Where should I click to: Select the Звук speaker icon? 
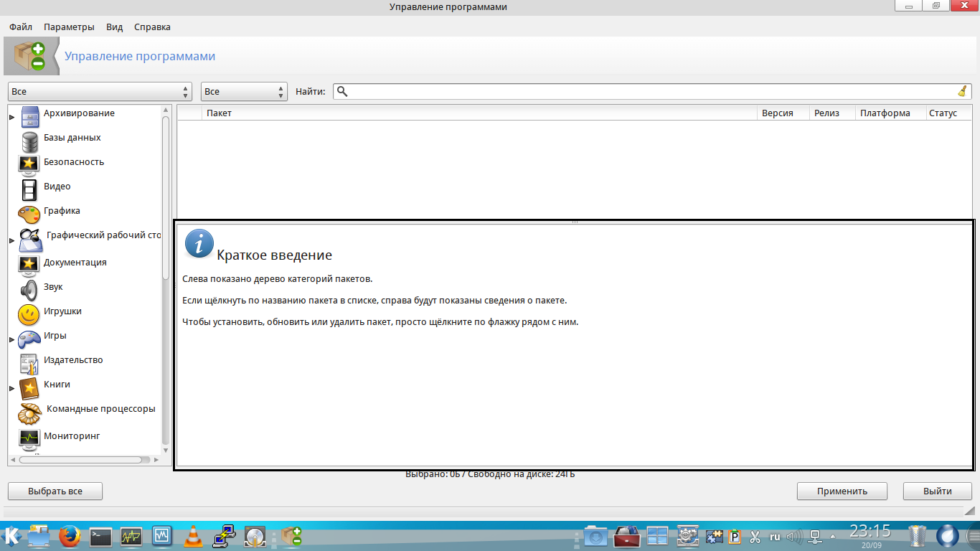[x=29, y=290]
